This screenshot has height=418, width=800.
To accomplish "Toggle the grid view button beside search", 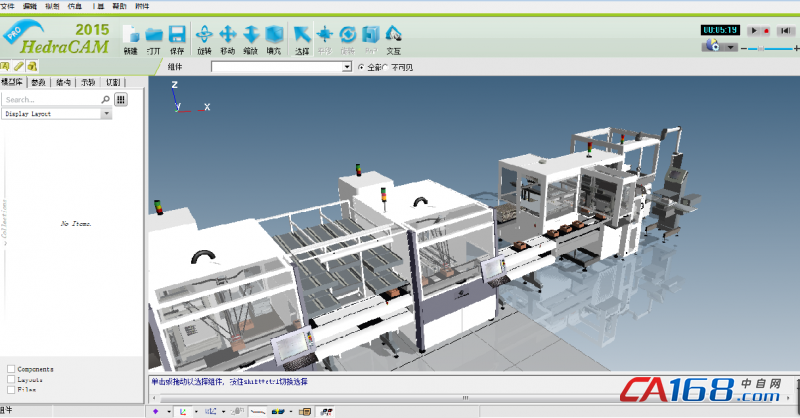I will point(121,99).
